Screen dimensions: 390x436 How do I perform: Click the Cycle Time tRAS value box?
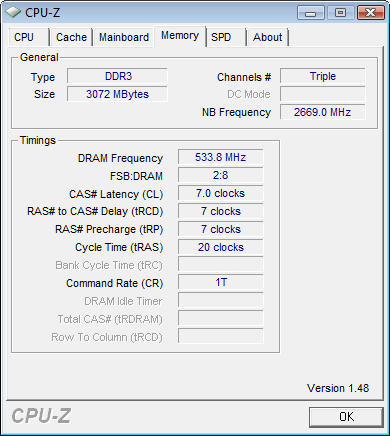pos(221,247)
